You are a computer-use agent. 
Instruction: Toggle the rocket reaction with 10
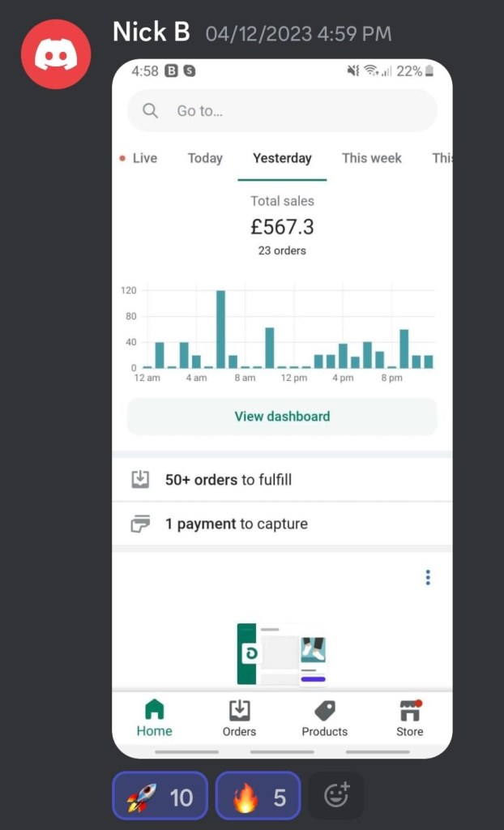pos(160,798)
